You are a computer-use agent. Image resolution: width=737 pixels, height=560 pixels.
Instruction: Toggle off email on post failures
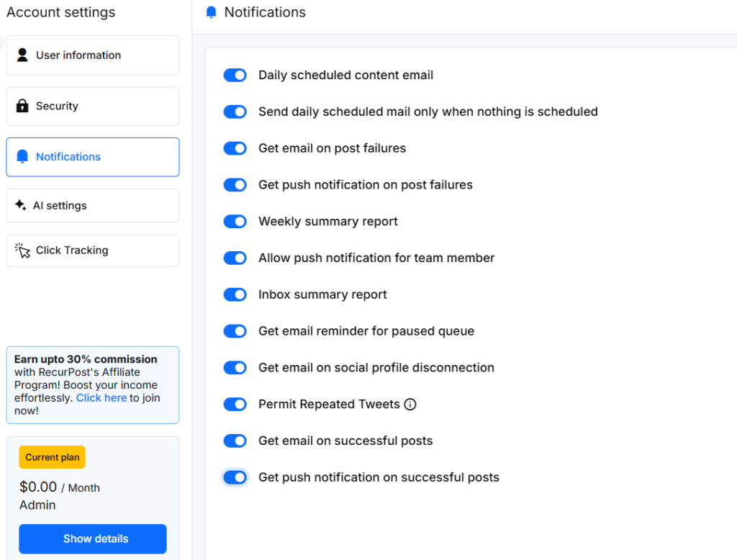pyautogui.click(x=235, y=148)
